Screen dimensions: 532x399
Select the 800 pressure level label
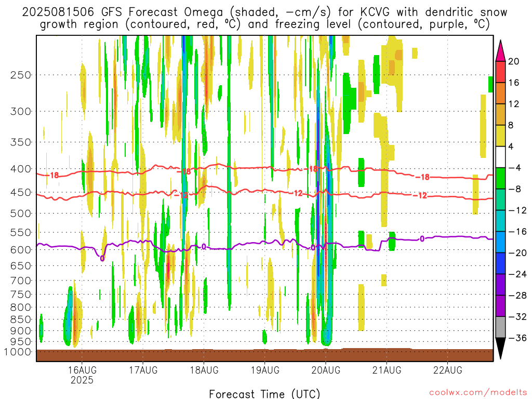pos(21,308)
